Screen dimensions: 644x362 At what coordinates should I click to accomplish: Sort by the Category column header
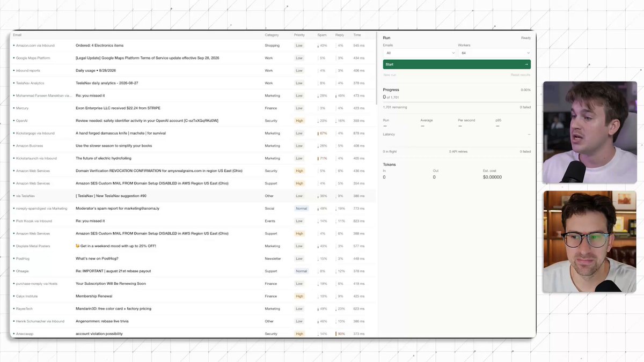(x=272, y=35)
